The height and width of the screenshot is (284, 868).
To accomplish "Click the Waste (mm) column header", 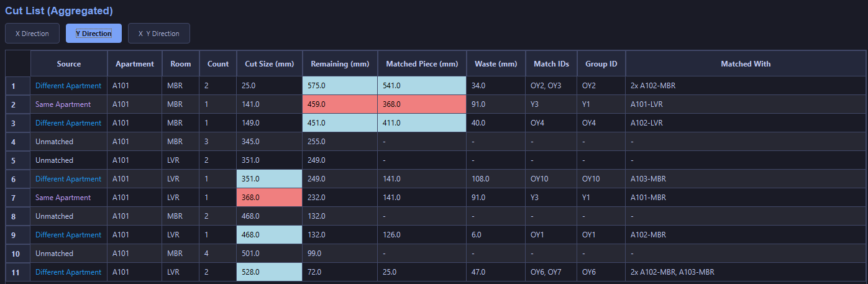I will (496, 63).
